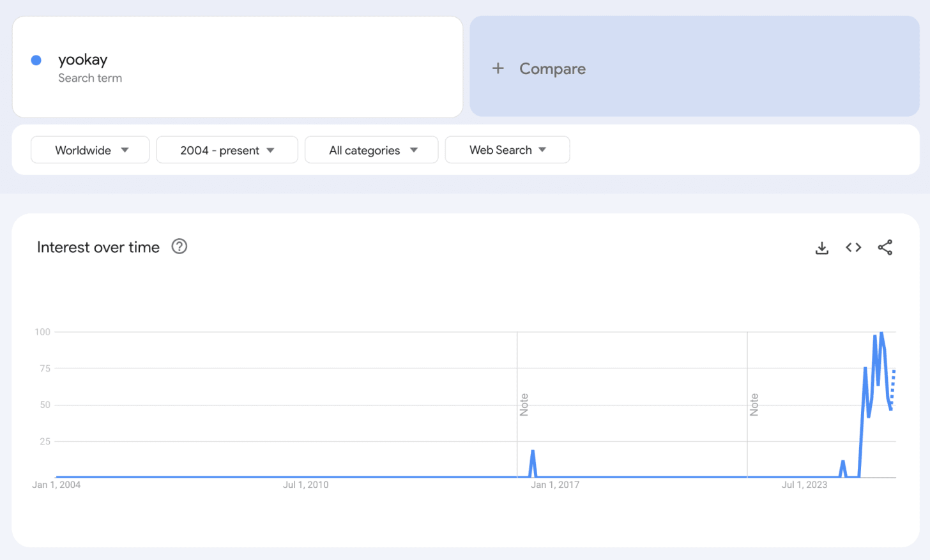Click the Jul 1, 2010 axis label
The image size is (930, 560).
[x=306, y=485]
